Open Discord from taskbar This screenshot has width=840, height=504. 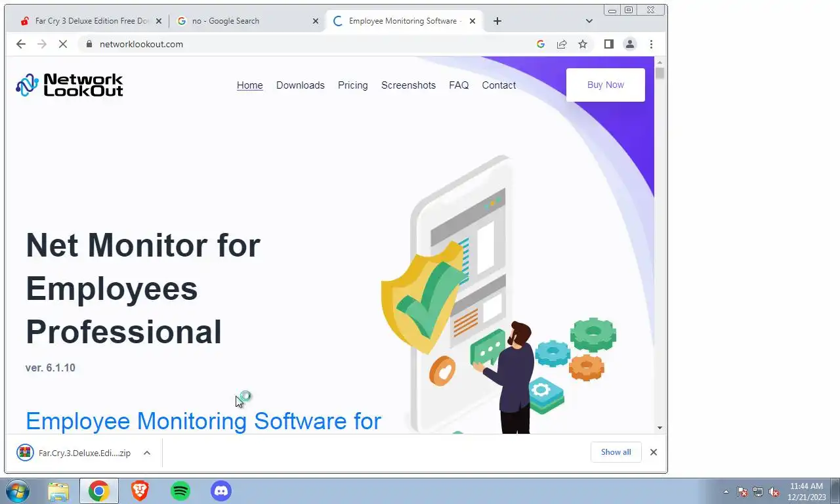[x=221, y=491]
